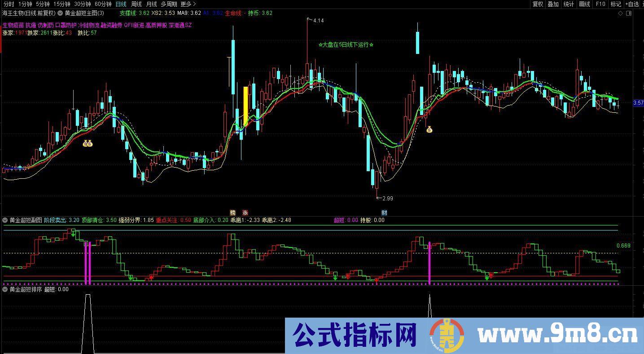This screenshot has height=354, width=644.
Task: Click the 榜 ranking event marker
Action: [x=232, y=212]
